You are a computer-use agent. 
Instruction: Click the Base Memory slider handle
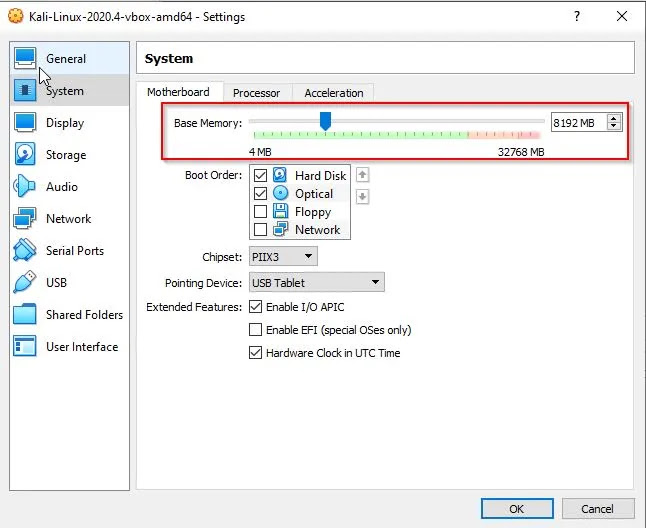pos(325,121)
